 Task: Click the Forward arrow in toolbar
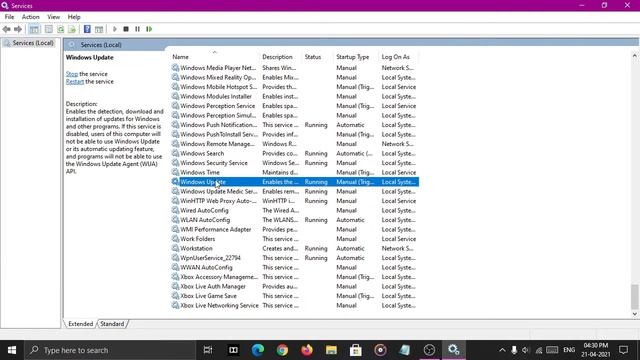coord(18,29)
